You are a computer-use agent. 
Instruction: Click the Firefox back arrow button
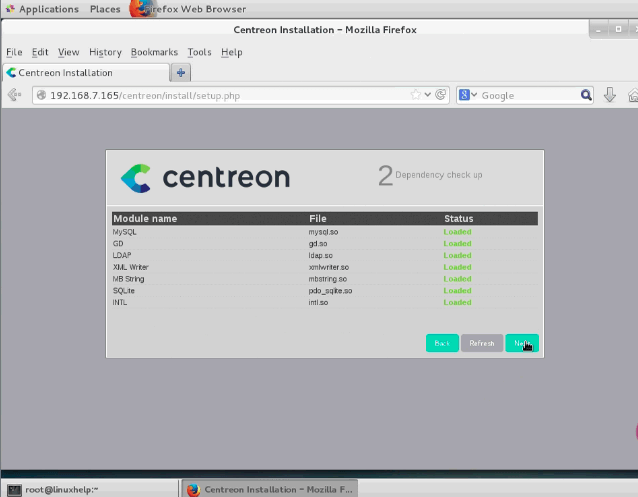pyautogui.click(x=14, y=95)
